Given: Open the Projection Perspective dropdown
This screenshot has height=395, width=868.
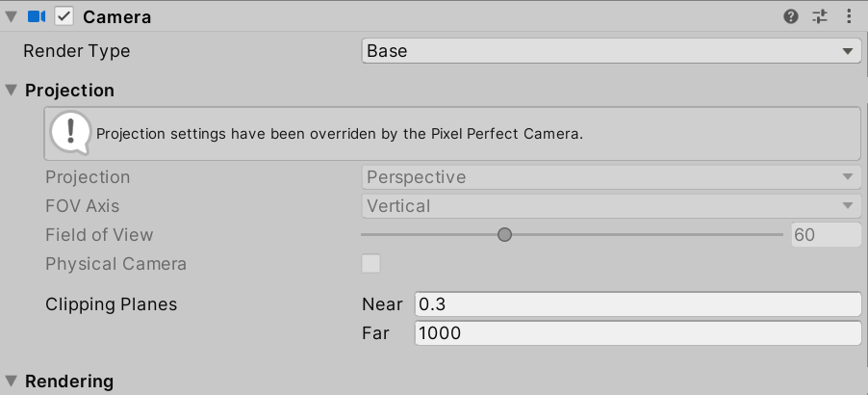Looking at the screenshot, I should (611, 177).
